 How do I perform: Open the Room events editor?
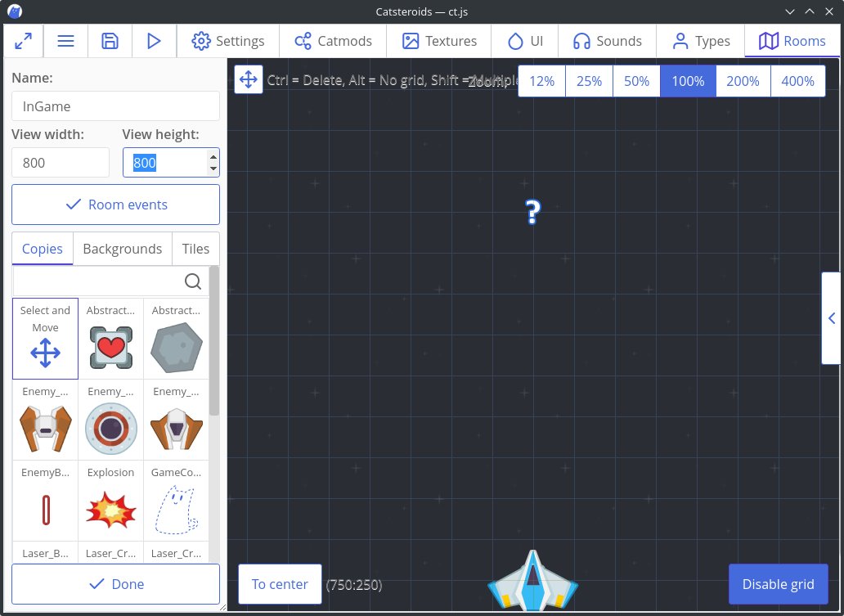tap(115, 205)
